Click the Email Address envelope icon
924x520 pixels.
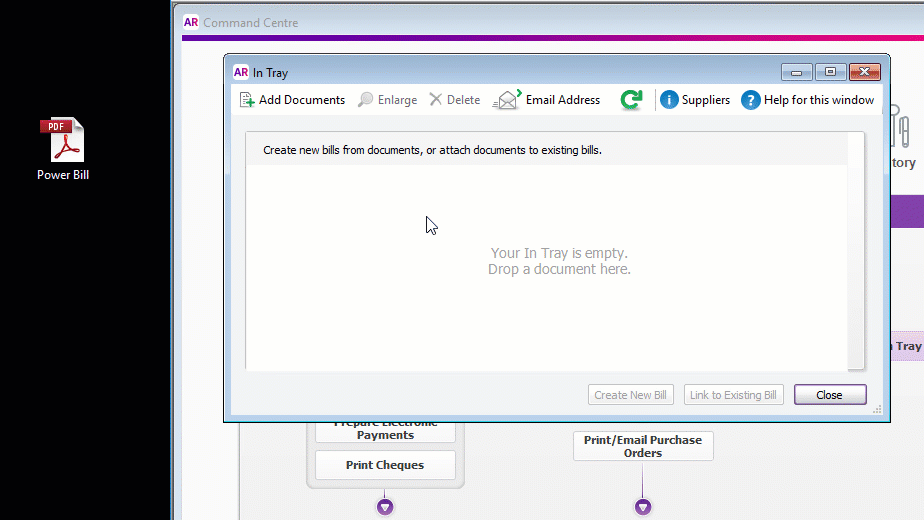(x=508, y=100)
